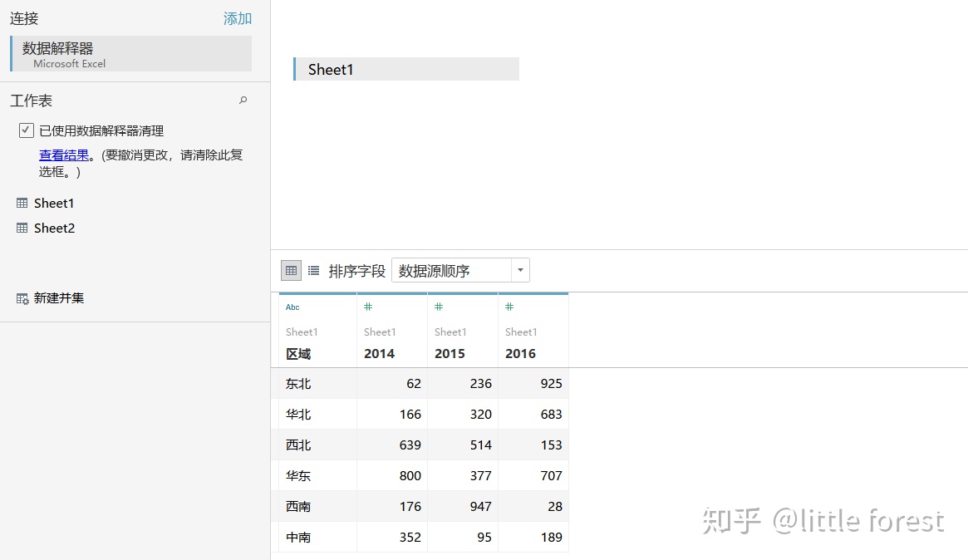968x560 pixels.
Task: Click the 2015 column header
Action: (450, 354)
